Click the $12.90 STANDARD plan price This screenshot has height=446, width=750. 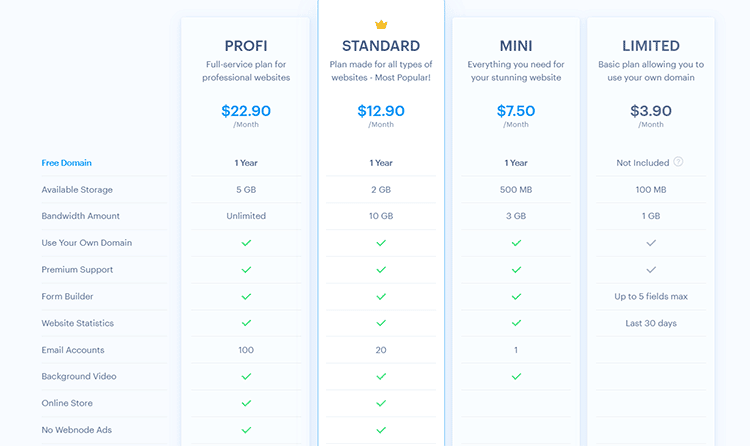[x=381, y=111]
